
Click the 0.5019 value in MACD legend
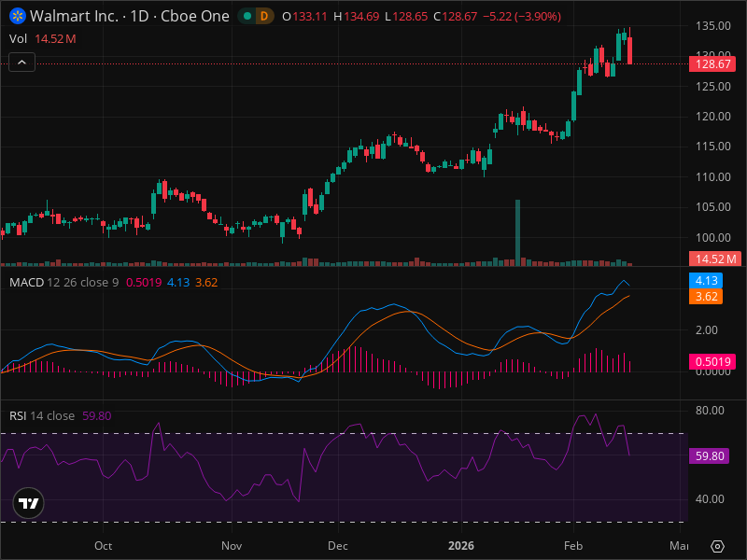144,283
